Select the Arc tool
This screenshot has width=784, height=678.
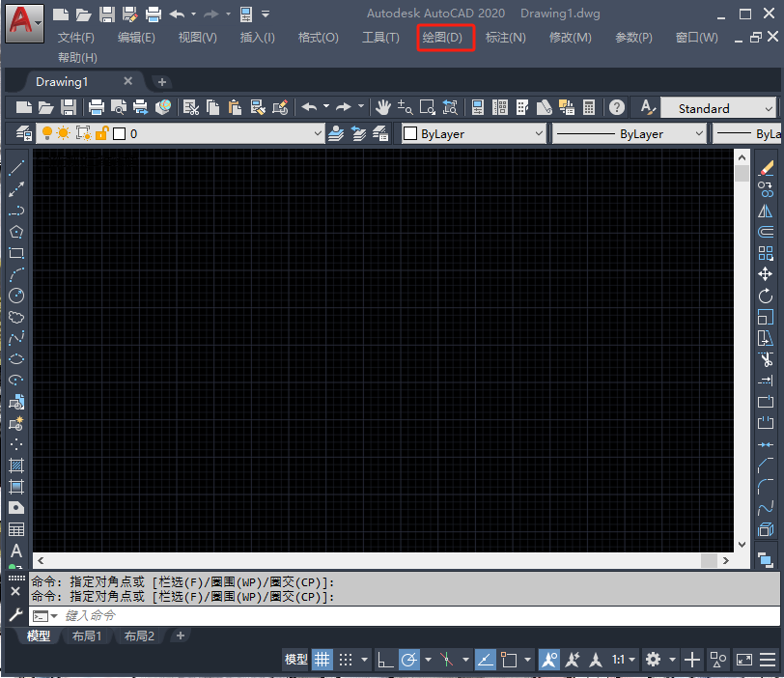16,274
